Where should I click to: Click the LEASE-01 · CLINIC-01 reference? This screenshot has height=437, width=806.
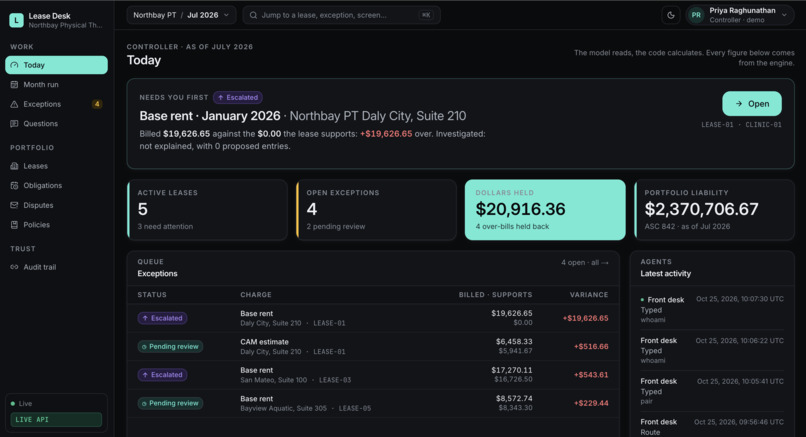(741, 124)
